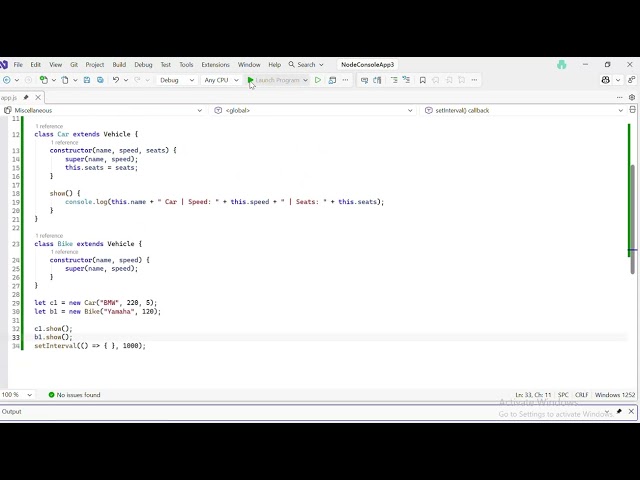Open the 100 % zoom level dropdown
Screen dimensions: 640x480
(17, 395)
